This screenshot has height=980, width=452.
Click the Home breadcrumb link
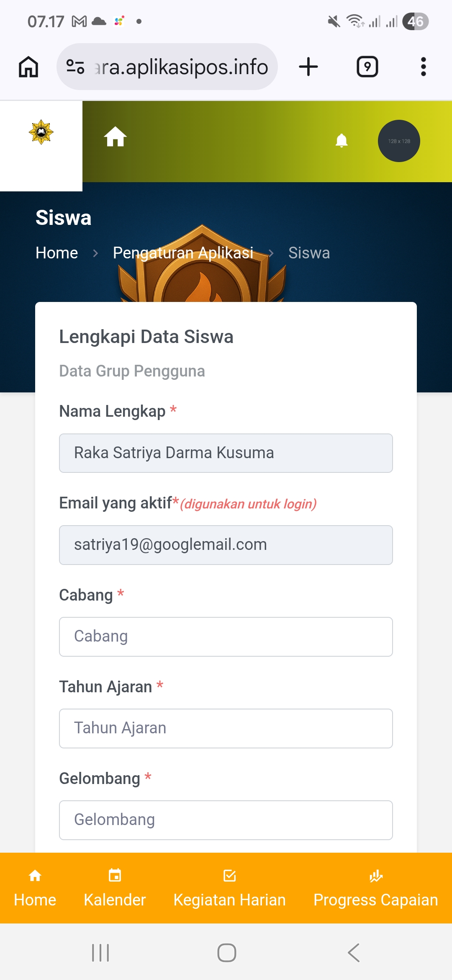point(57,253)
